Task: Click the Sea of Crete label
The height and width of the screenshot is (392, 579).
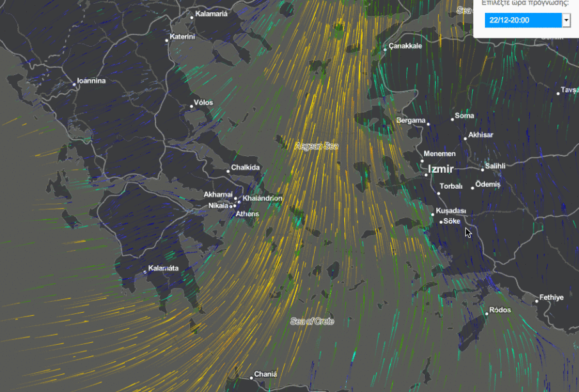Action: [312, 321]
